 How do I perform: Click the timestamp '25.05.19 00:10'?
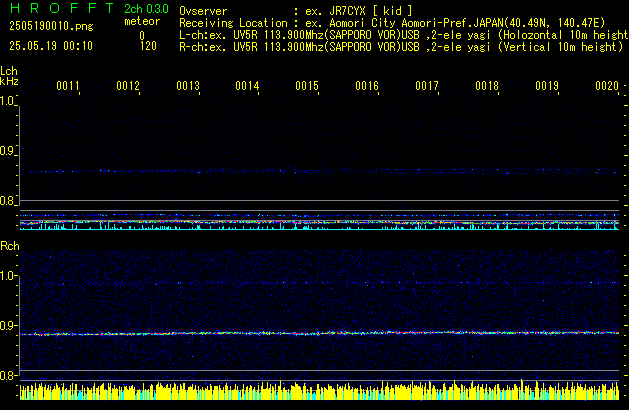pyautogui.click(x=51, y=46)
